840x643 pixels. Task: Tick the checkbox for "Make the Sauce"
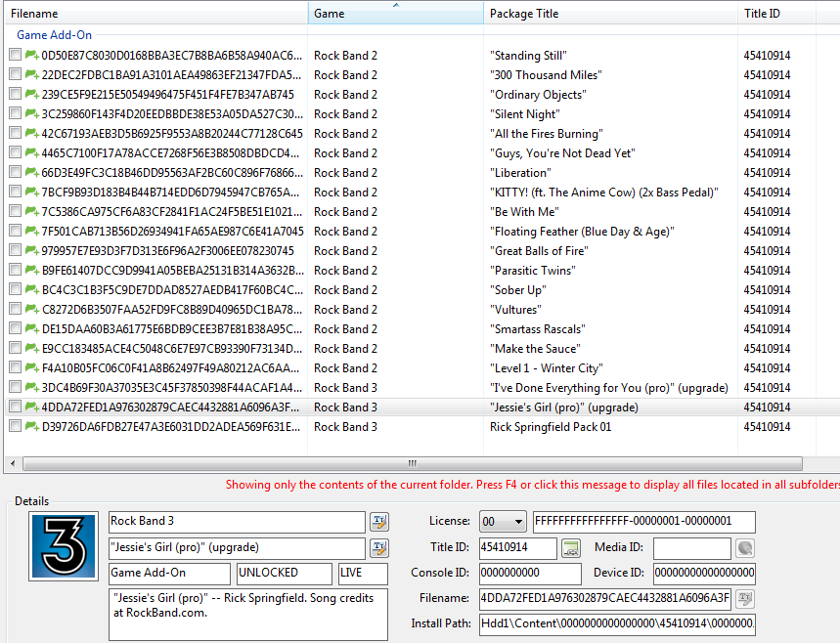pyautogui.click(x=15, y=348)
